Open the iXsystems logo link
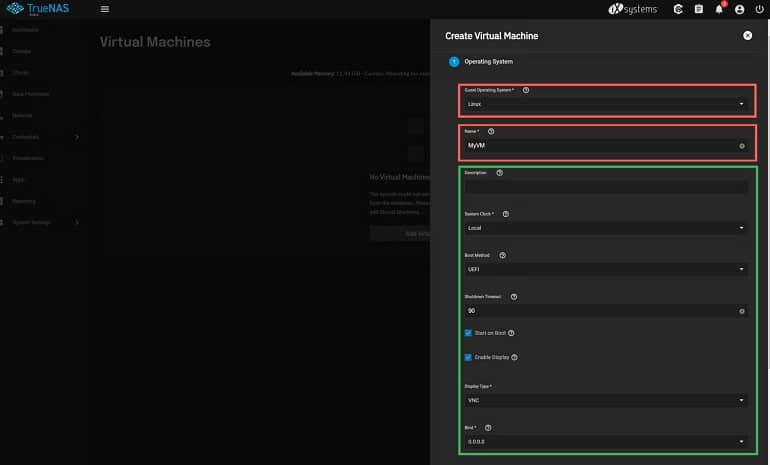Image resolution: width=770 pixels, height=465 pixels. tap(632, 9)
